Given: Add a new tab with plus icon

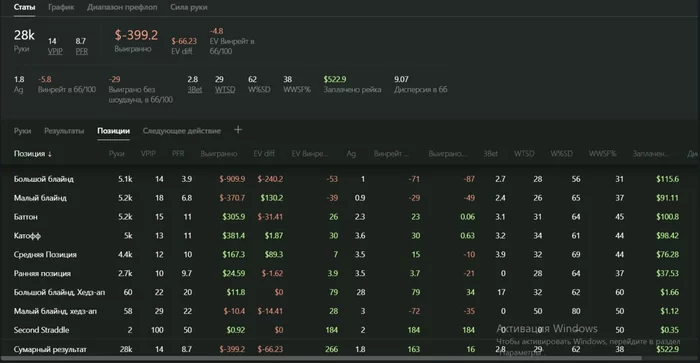Looking at the screenshot, I should coord(238,130).
